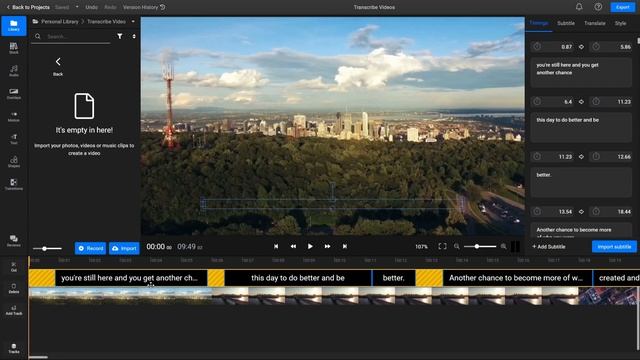Click the Record button
Image resolution: width=640 pixels, height=360 pixels.
(90, 248)
